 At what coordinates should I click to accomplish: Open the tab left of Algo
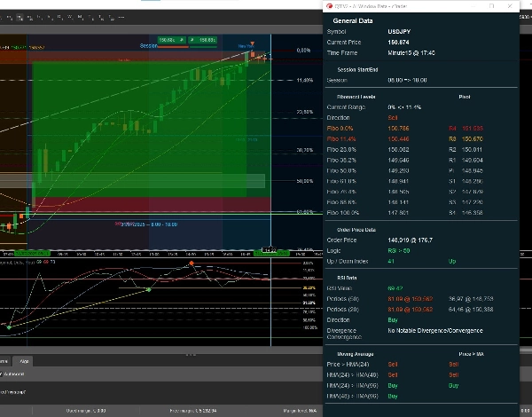click(5, 360)
